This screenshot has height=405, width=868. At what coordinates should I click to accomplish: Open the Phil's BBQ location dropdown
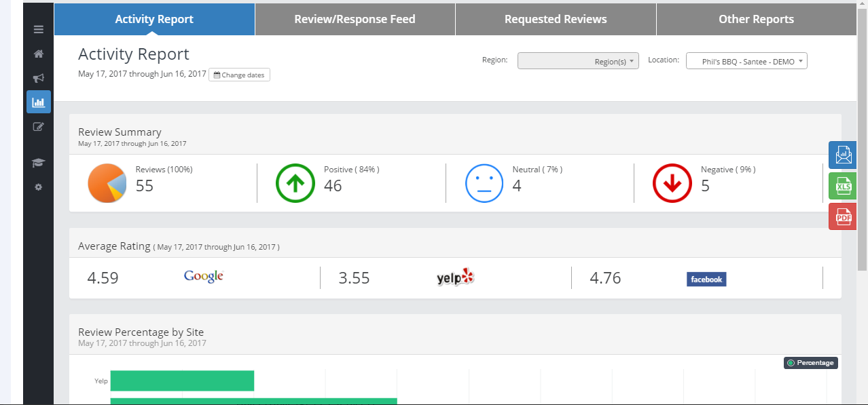[x=746, y=61]
